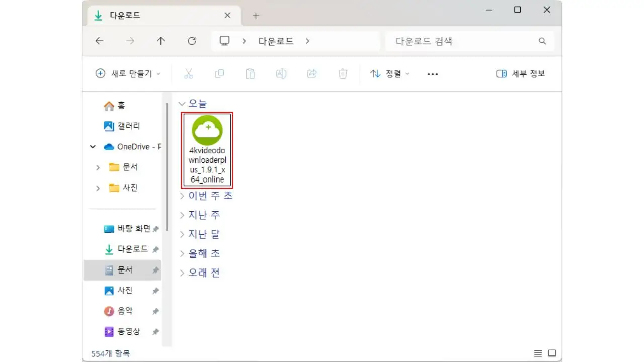Open pinned 문서 in sidebar
The image size is (644, 362).
tap(122, 270)
